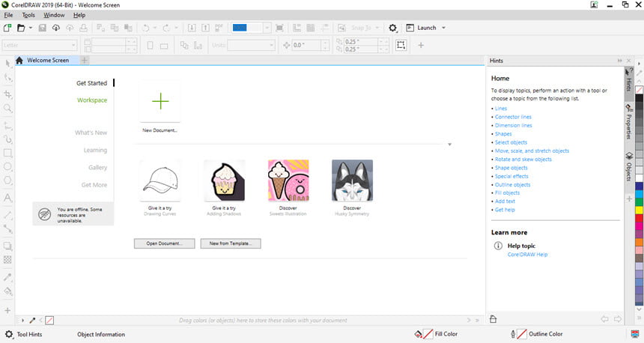Open the Husky Symmetry thumbnail
This screenshot has height=343, width=644.
coord(352,180)
